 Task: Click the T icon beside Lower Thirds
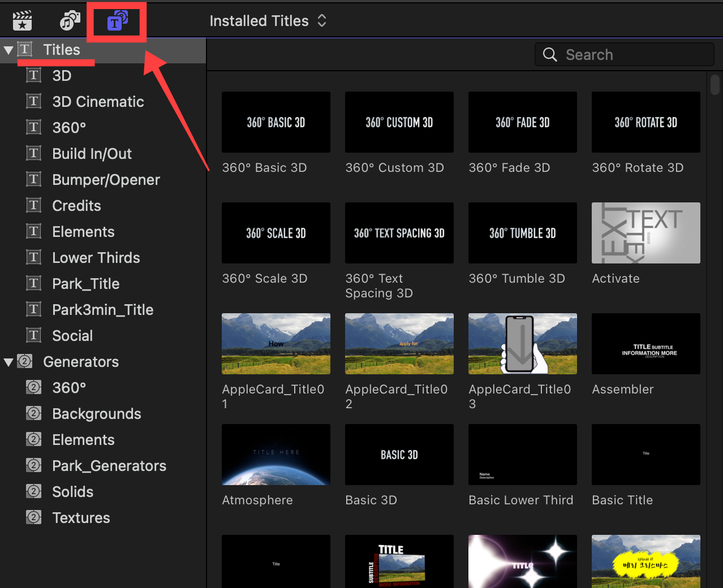pos(34,257)
